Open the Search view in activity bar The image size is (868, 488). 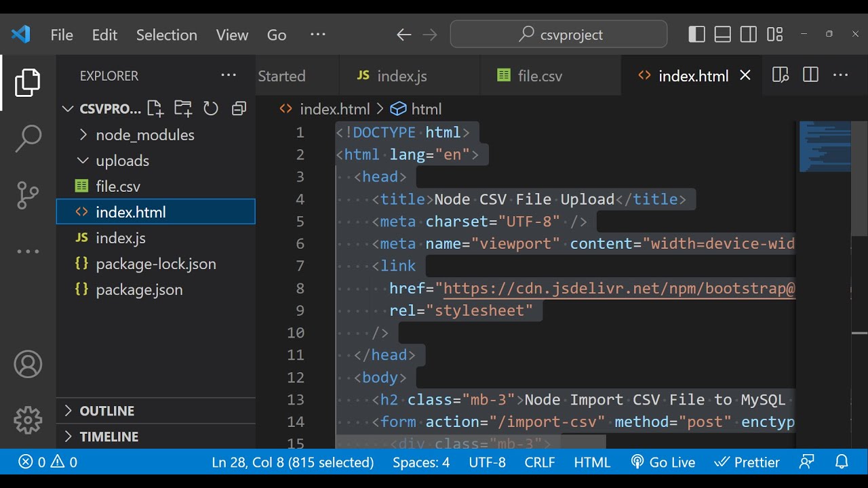coord(28,138)
